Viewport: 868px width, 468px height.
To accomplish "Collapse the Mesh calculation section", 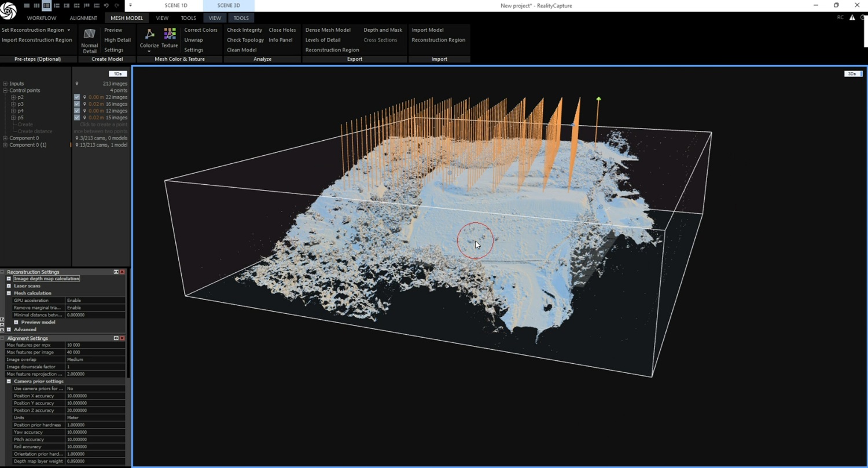I will pyautogui.click(x=9, y=293).
